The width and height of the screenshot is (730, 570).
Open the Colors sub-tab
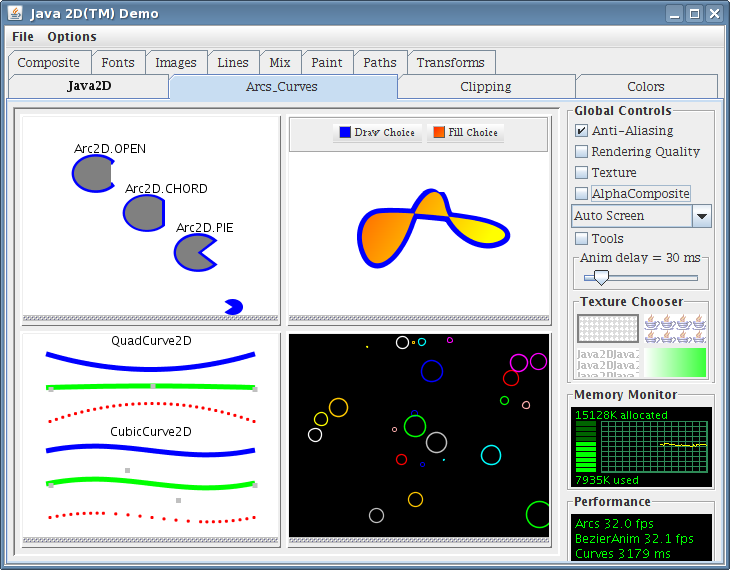pyautogui.click(x=645, y=87)
